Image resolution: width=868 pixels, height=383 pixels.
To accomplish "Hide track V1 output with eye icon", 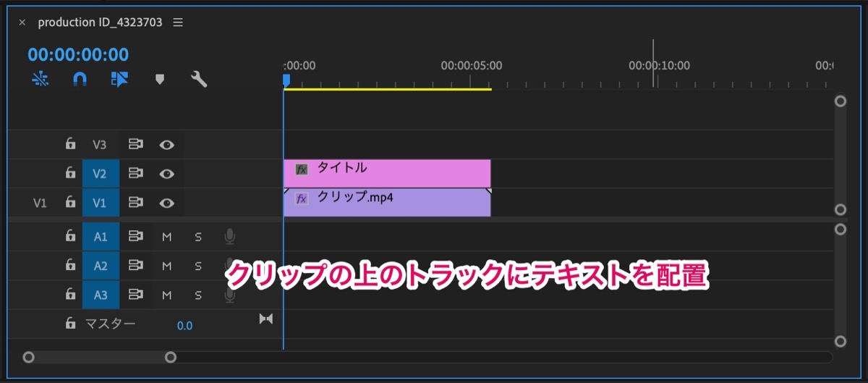I will (167, 203).
